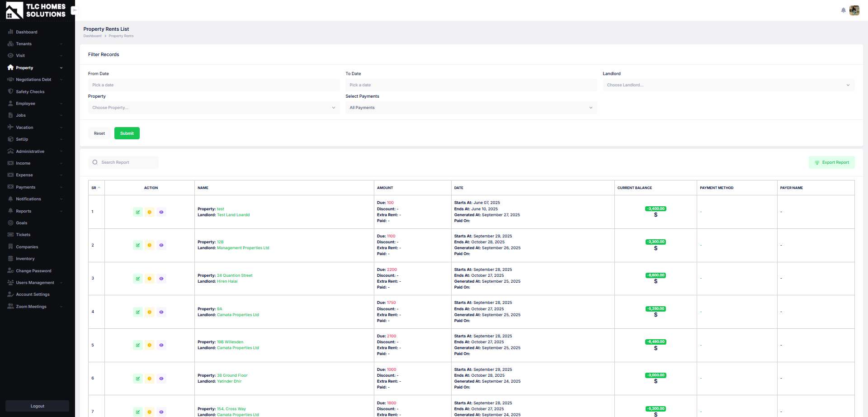View details with eye icon in row 5
Screen dimensions: 868x417
point(161,345)
